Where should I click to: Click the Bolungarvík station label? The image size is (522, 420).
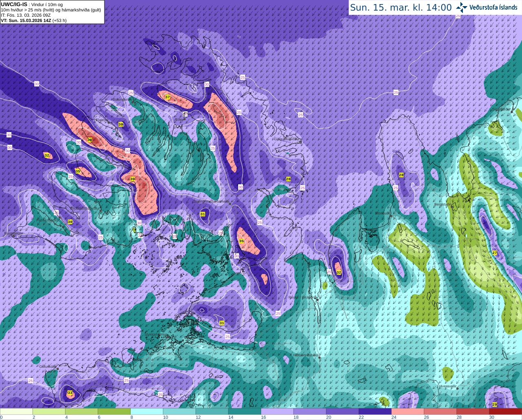click(x=122, y=99)
